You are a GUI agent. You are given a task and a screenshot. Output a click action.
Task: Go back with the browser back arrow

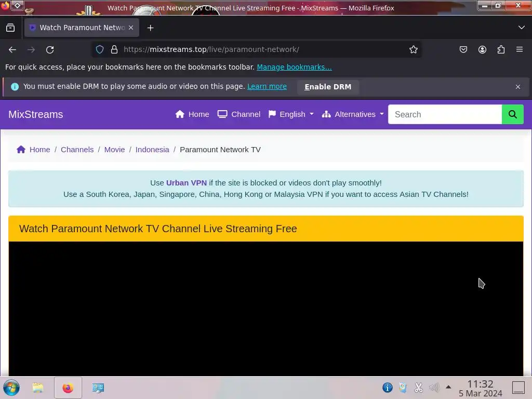[x=12, y=49]
